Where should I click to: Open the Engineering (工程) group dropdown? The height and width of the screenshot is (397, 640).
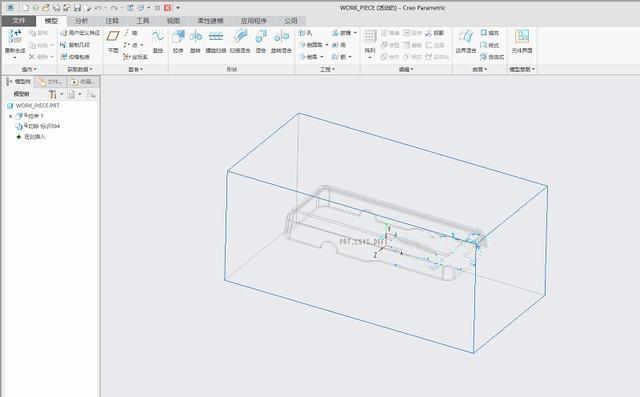[x=327, y=69]
